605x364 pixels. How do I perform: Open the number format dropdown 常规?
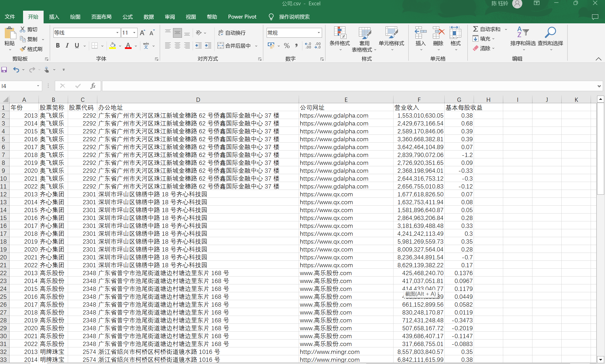coord(319,33)
